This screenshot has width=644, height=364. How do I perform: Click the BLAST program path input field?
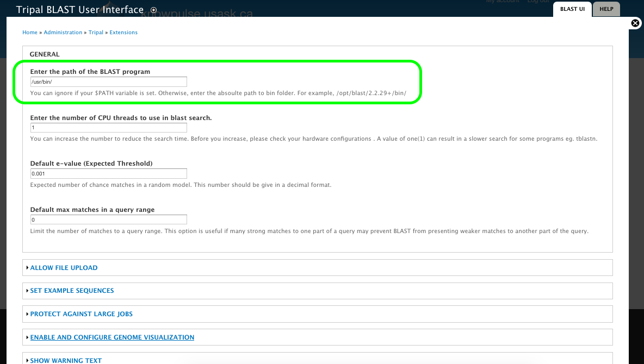click(x=109, y=81)
